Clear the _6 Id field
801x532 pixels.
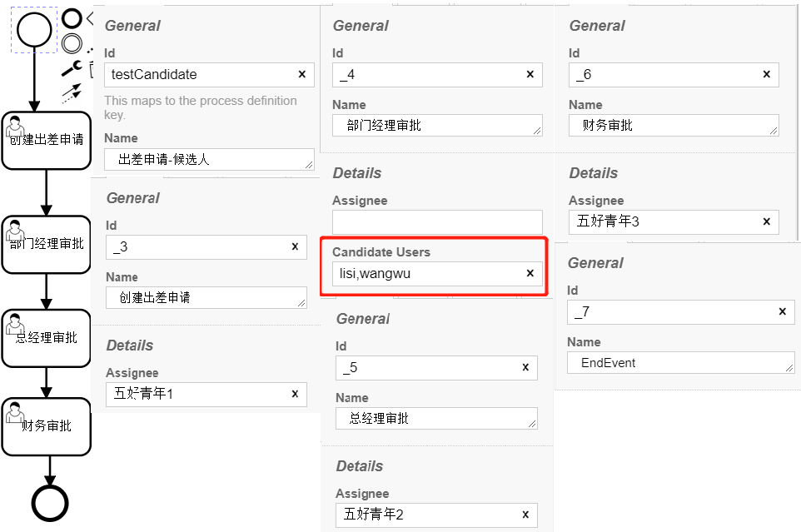point(766,75)
